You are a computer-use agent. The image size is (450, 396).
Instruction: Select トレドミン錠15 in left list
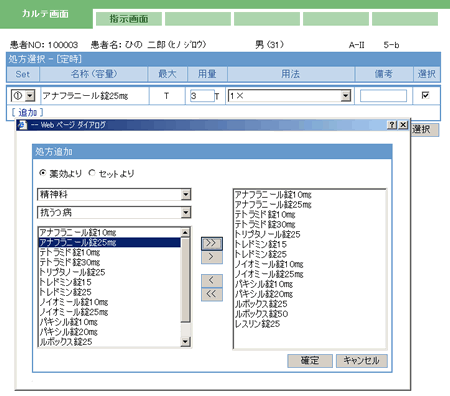(x=110, y=282)
